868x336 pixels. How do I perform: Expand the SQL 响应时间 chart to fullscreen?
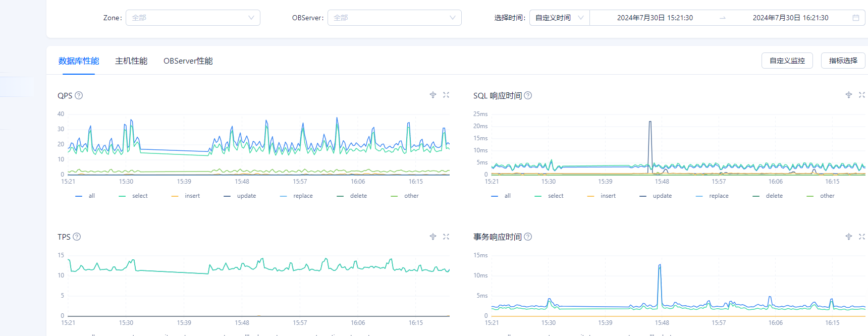point(862,95)
